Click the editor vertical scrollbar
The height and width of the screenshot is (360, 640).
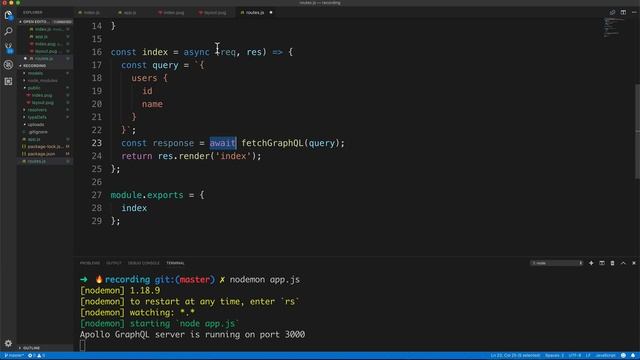(x=637, y=131)
